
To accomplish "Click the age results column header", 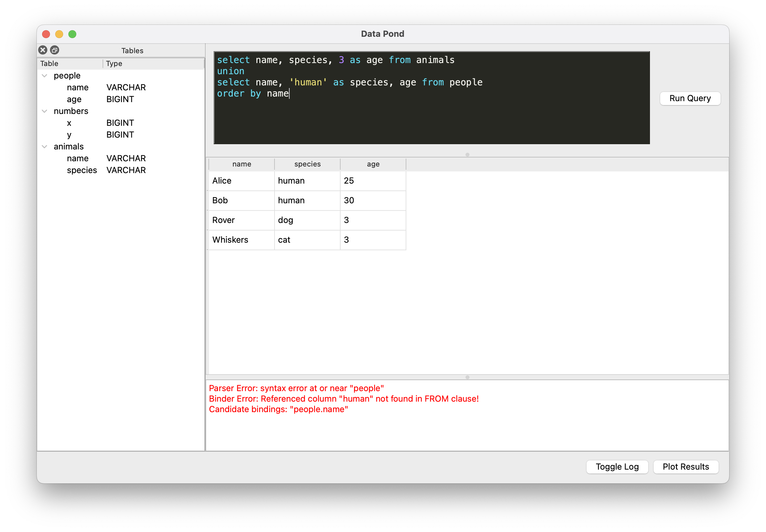I will pyautogui.click(x=373, y=164).
